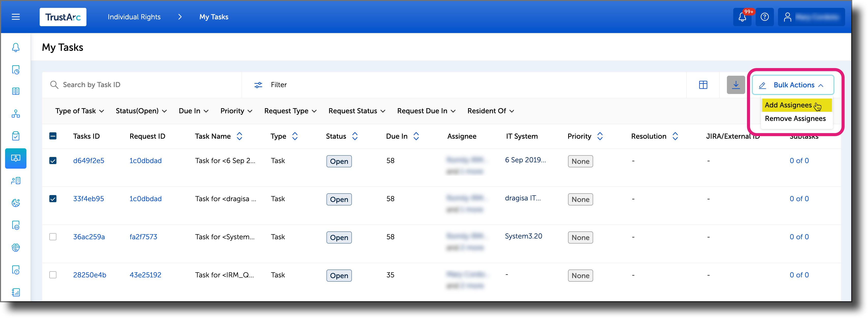Open the hamburger menu beside TrustArc logo

16,17
